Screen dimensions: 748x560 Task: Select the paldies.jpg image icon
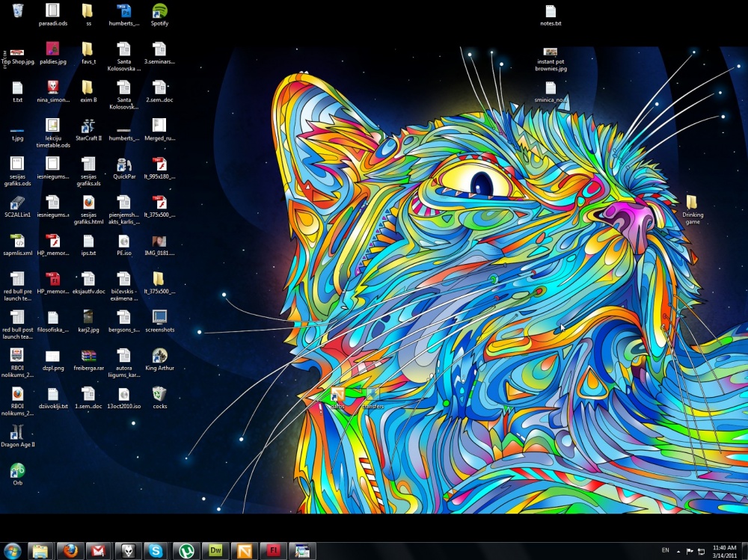pyautogui.click(x=52, y=49)
